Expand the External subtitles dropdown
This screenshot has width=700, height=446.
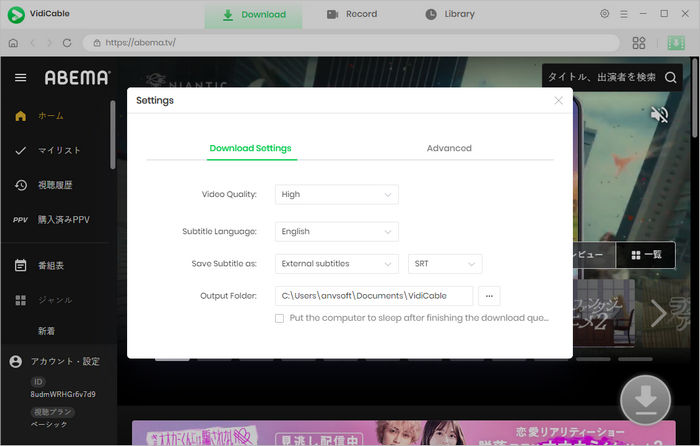[x=337, y=264]
